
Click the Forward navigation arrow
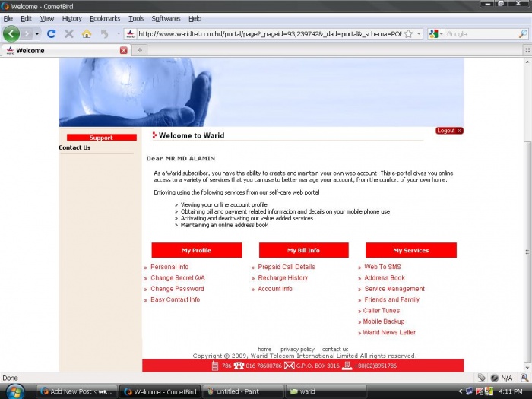pyautogui.click(x=27, y=33)
